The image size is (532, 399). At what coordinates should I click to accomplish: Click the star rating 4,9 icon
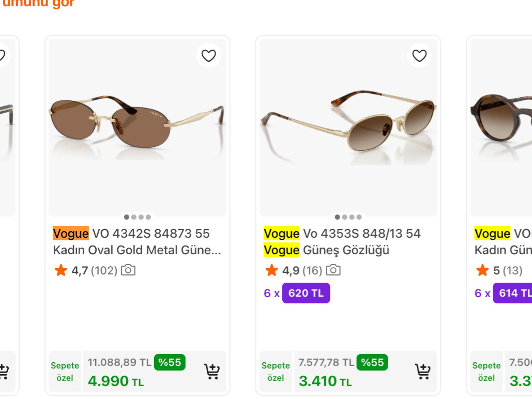272,270
